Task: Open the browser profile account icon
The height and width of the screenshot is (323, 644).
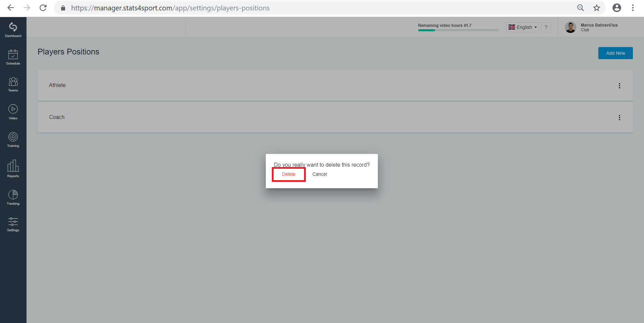Action: (617, 8)
